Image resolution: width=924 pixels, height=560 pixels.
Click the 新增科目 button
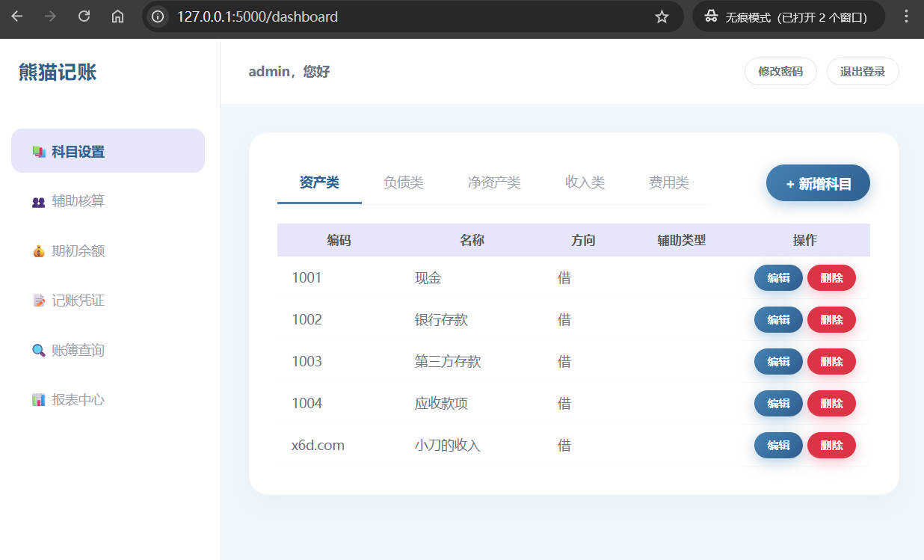click(x=817, y=182)
